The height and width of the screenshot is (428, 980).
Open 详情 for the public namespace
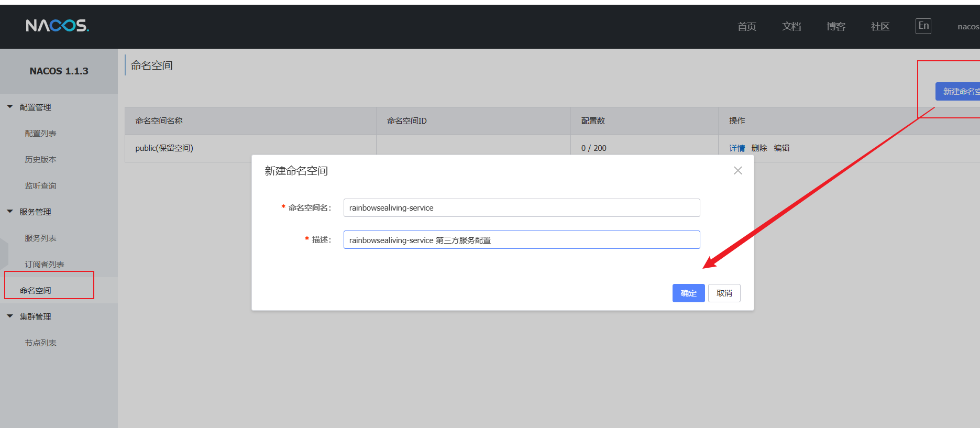[x=737, y=148]
